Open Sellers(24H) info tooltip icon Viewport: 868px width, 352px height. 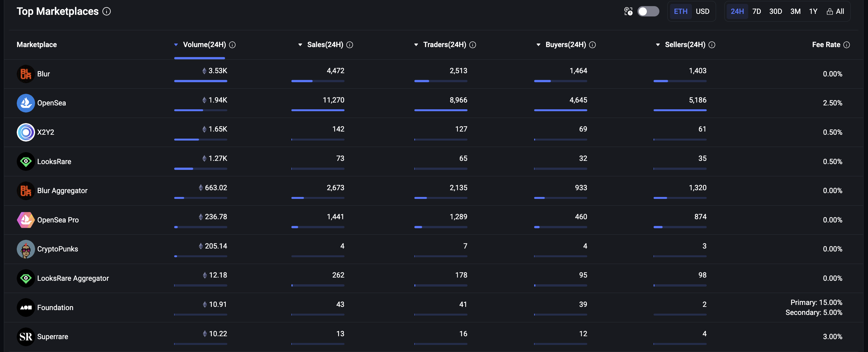point(712,45)
